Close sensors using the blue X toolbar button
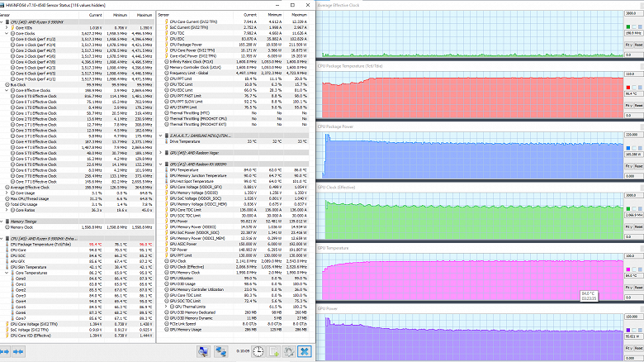The width and height of the screenshot is (644, 362). (305, 351)
